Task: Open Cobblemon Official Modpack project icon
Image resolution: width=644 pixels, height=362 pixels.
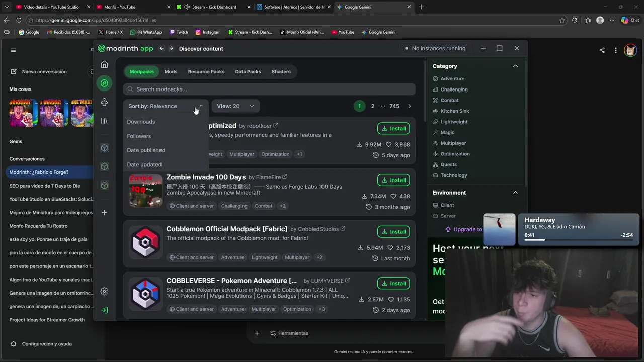Action: point(145,242)
